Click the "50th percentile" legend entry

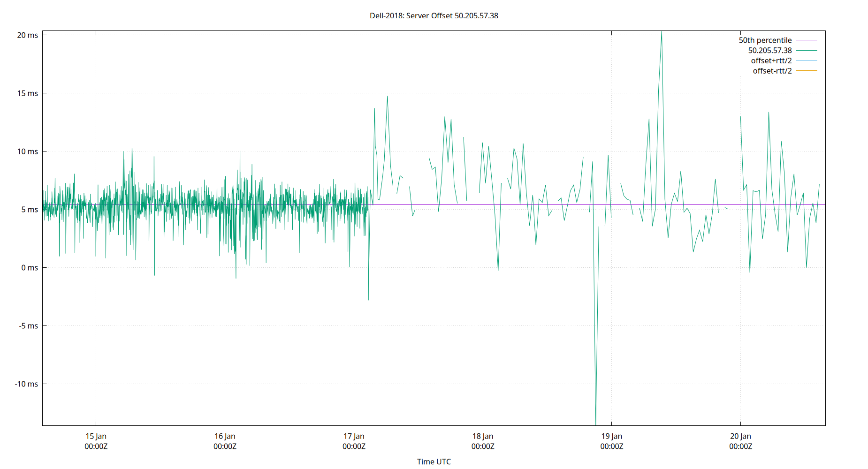click(765, 40)
